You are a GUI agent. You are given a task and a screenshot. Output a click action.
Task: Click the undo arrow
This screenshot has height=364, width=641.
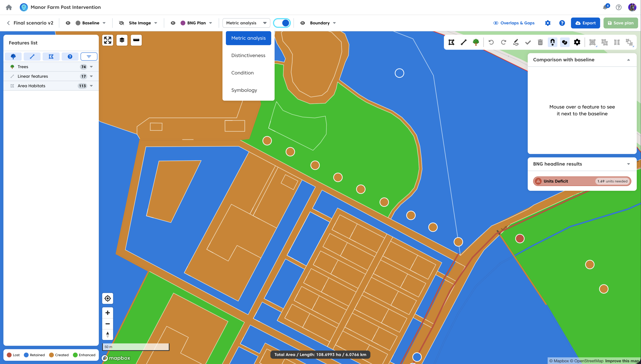(x=491, y=42)
